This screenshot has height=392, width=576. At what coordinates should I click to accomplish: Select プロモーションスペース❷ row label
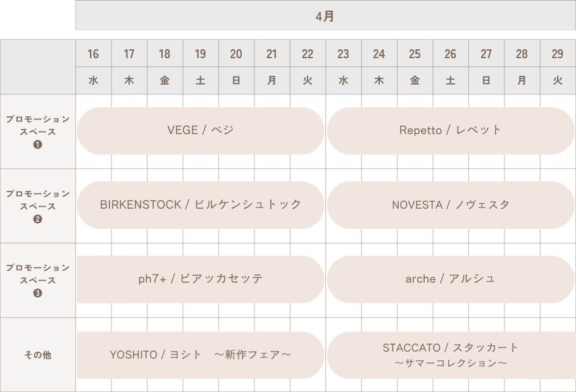(x=38, y=206)
